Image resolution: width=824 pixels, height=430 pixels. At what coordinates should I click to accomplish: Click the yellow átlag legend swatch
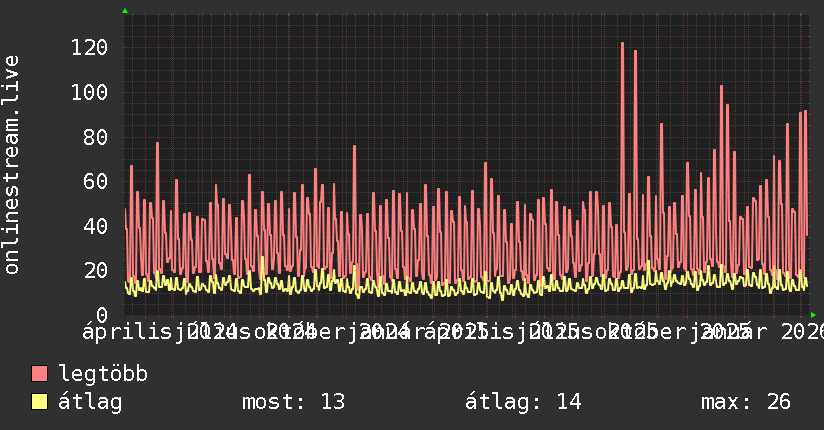pos(39,402)
